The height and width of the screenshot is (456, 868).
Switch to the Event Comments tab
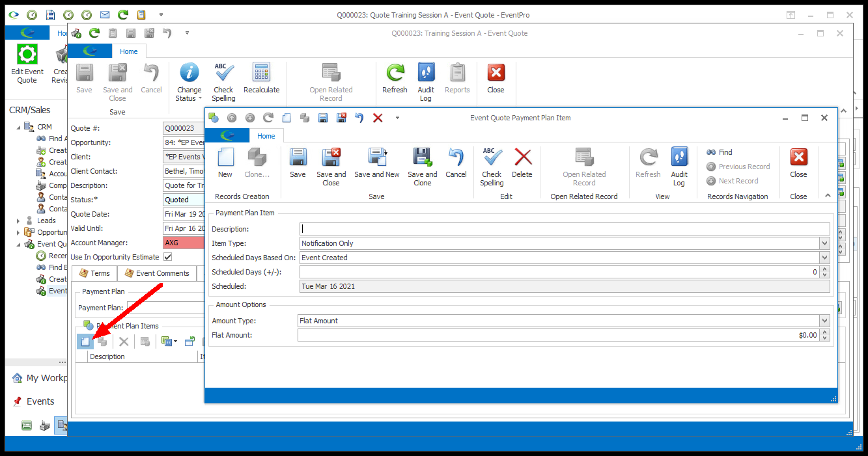pos(157,273)
